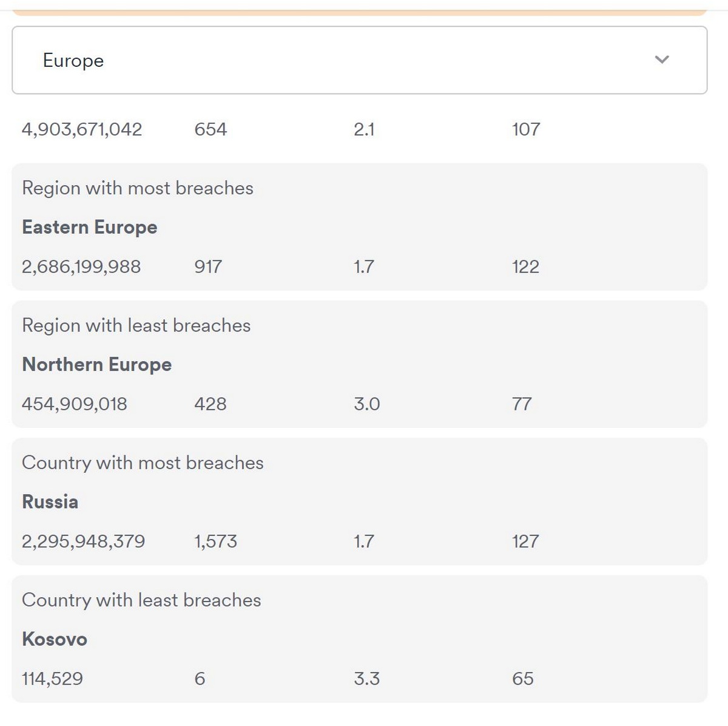Select the 654 statistic in the top row
This screenshot has height=726, width=728.
[211, 129]
